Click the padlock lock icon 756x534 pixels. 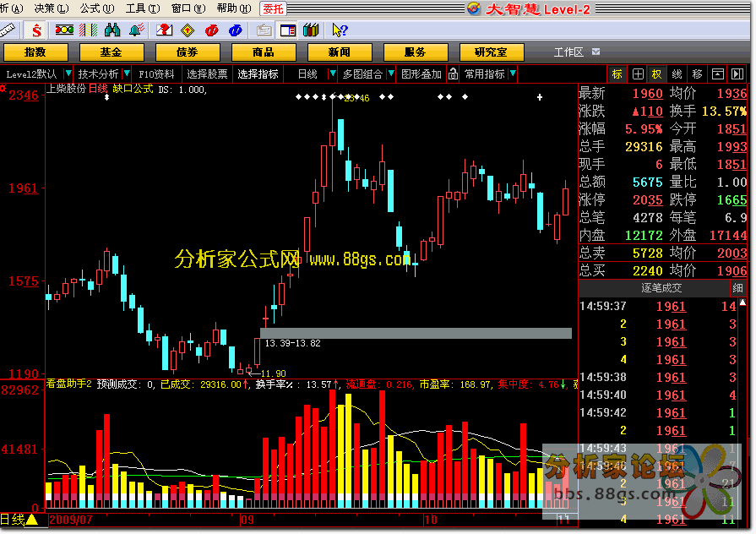454,74
